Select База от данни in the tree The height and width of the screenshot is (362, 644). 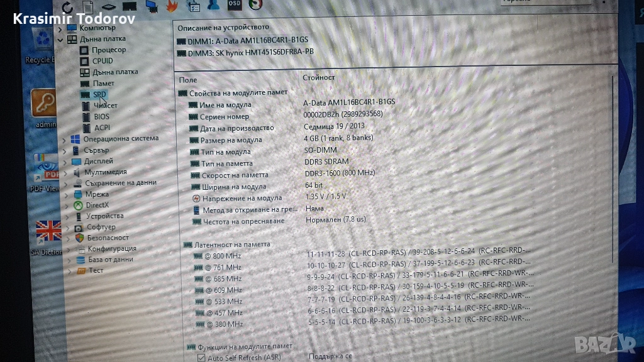click(111, 260)
